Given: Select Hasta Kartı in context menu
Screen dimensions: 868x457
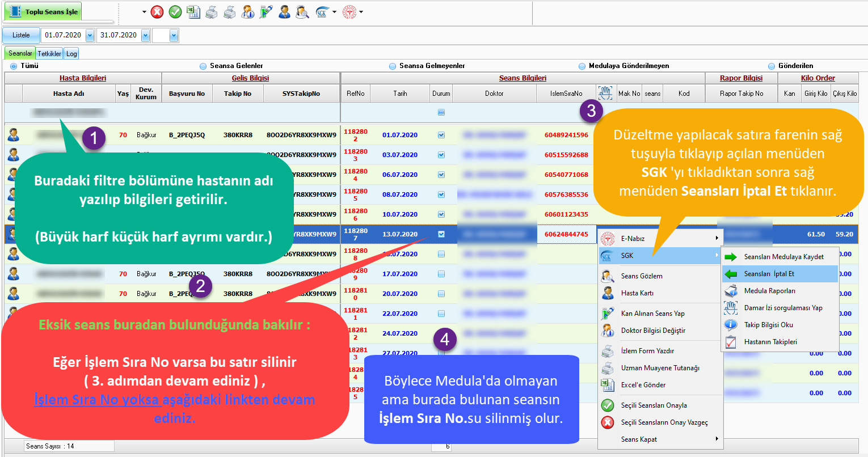Looking at the screenshot, I should click(660, 293).
